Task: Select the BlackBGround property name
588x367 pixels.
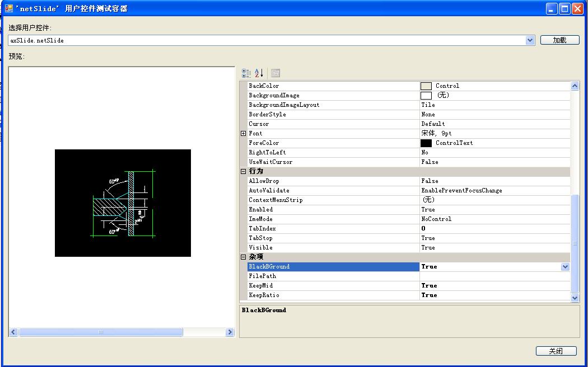Action: 269,267
